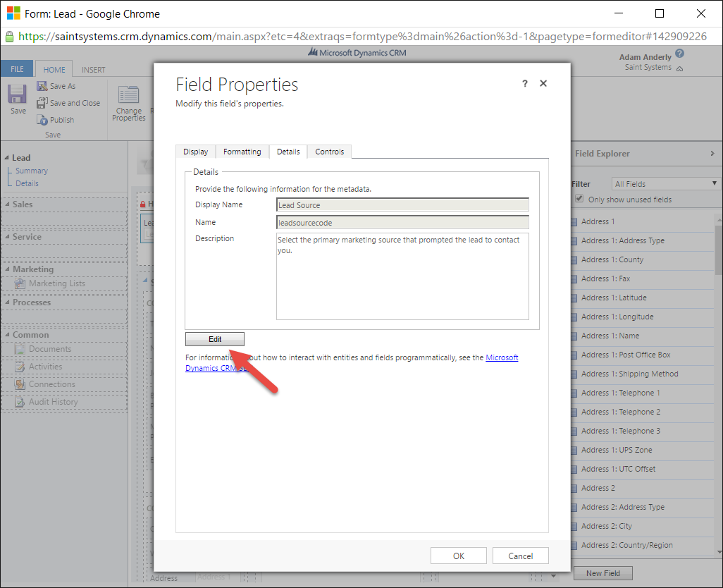Click the Save icon in the ribbon

tap(18, 95)
